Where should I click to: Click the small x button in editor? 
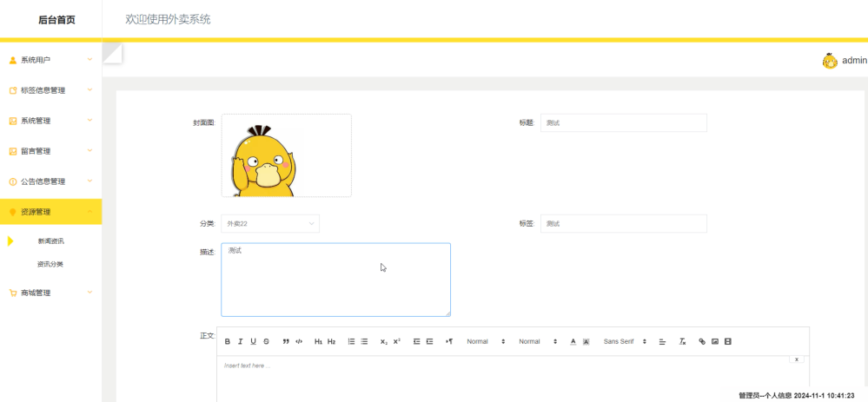[796, 359]
